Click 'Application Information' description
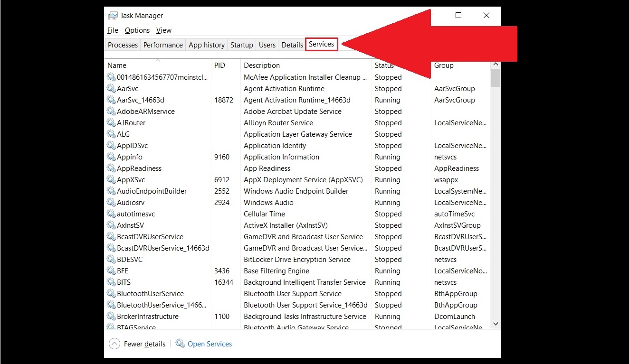This screenshot has width=629, height=364. [x=281, y=157]
